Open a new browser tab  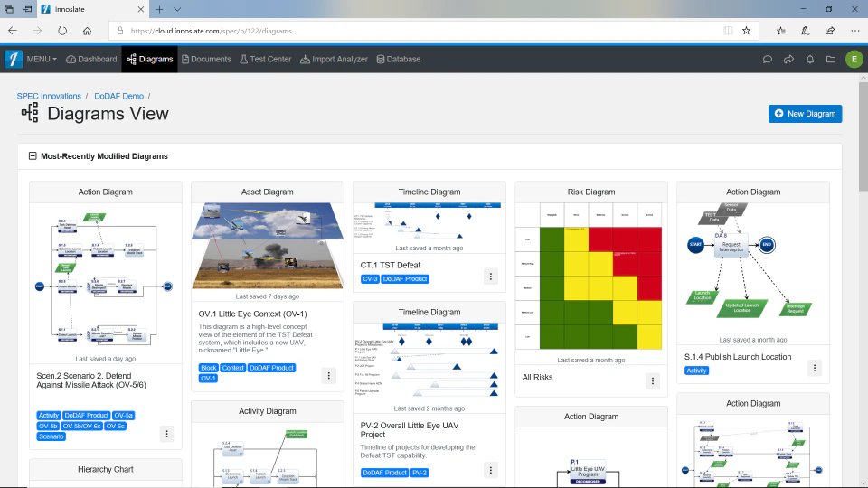pyautogui.click(x=159, y=9)
